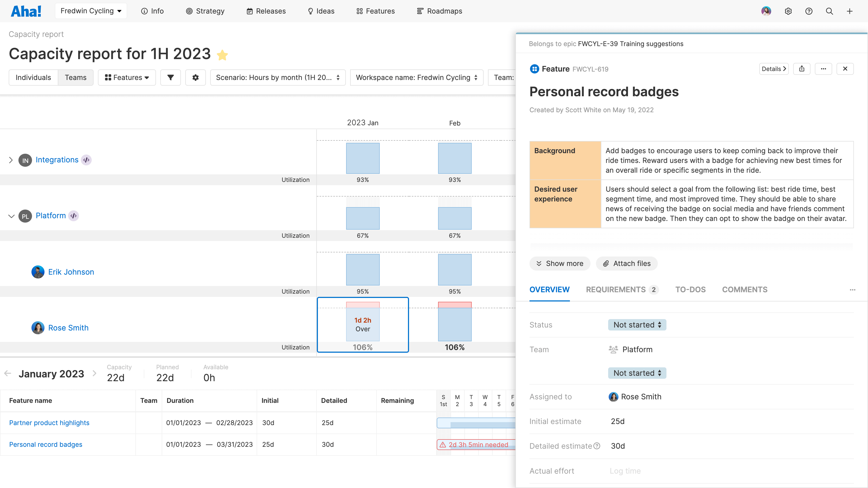This screenshot has height=488, width=868.
Task: Switch capacity view to Individuals
Action: (x=33, y=78)
